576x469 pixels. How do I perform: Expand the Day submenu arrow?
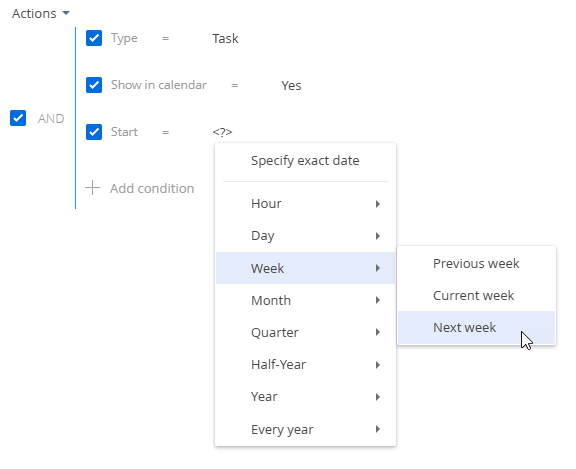coord(378,236)
